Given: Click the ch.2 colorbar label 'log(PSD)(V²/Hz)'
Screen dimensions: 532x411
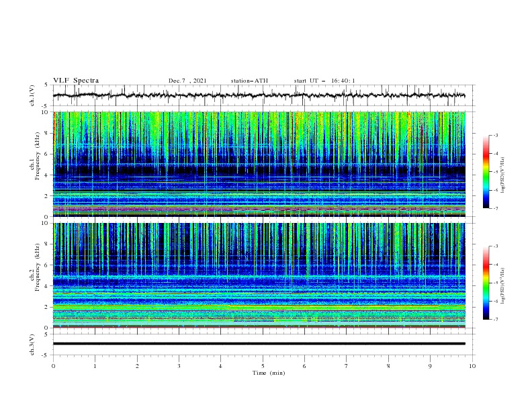Looking at the screenshot, I should [x=504, y=285].
